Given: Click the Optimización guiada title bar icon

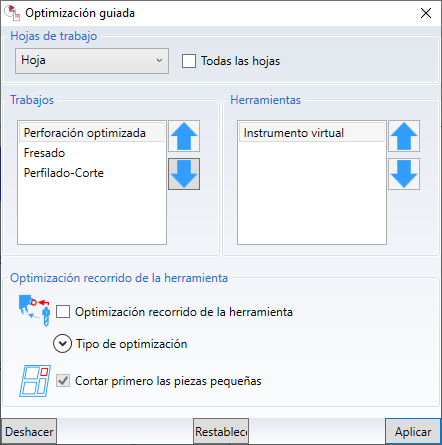Looking at the screenshot, I should [12, 13].
